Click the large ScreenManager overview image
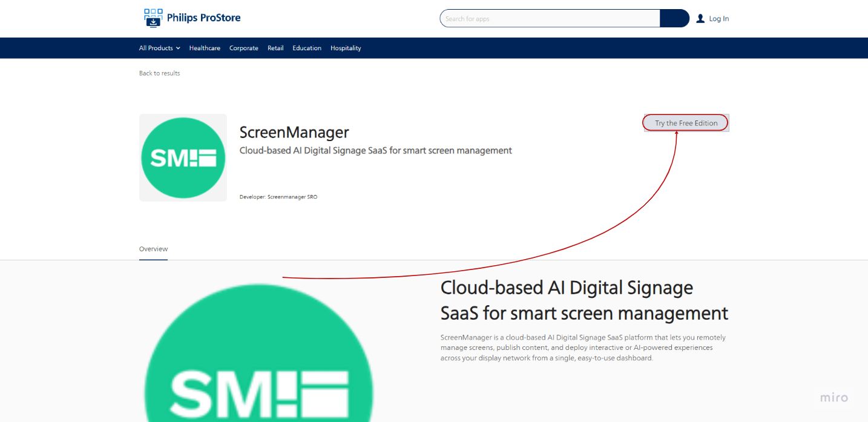 coord(259,353)
